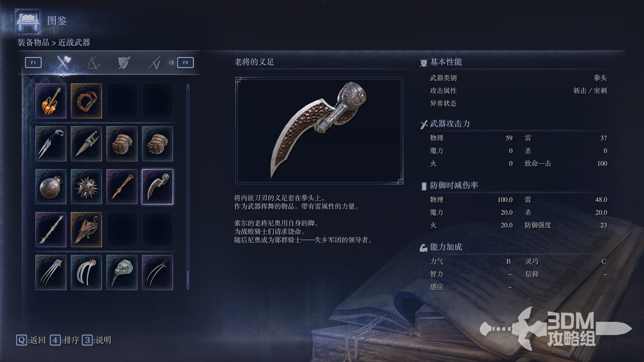This screenshot has height=362, width=644.
Task: Open the shield category tab
Action: [124, 62]
